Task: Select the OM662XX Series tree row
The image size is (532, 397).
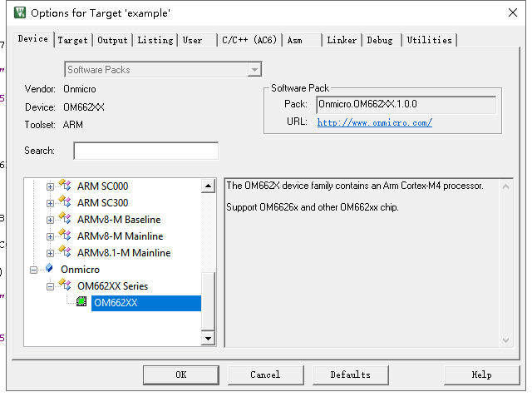Action: 113,286
